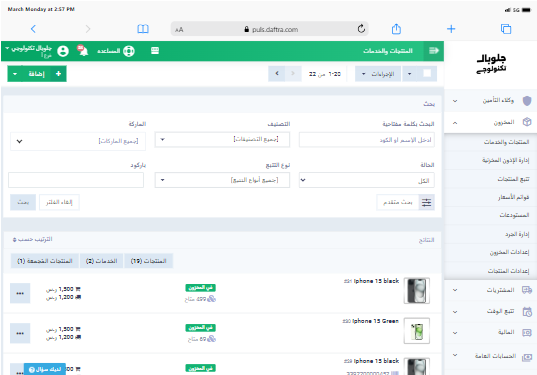Open the keyboard shortcuts icon in header
537x375 pixels.
(155, 51)
